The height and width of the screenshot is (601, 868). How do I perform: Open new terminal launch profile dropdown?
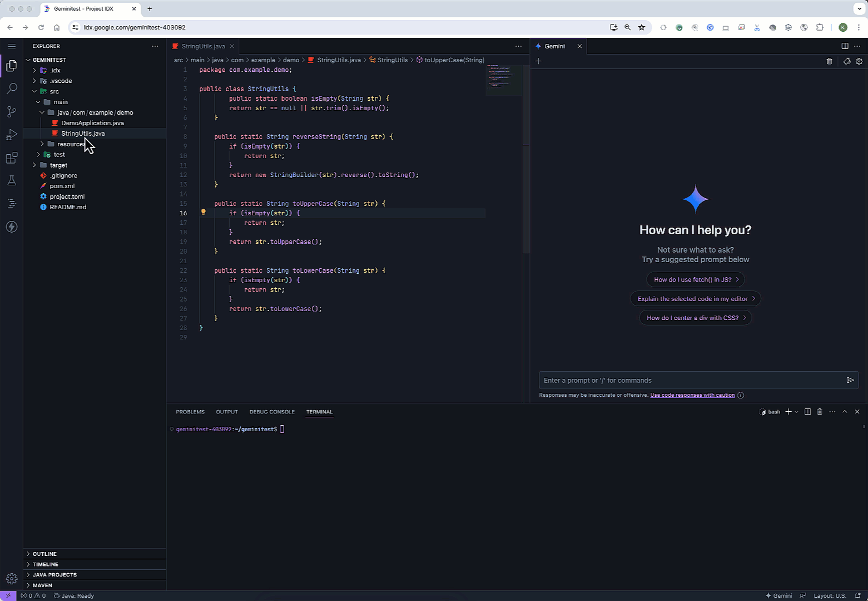pos(797,412)
